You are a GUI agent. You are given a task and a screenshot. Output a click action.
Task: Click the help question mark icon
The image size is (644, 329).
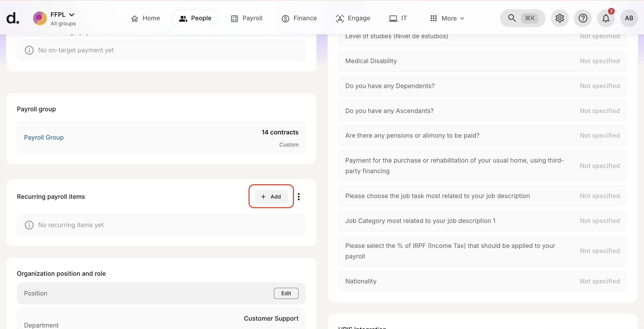[583, 18]
